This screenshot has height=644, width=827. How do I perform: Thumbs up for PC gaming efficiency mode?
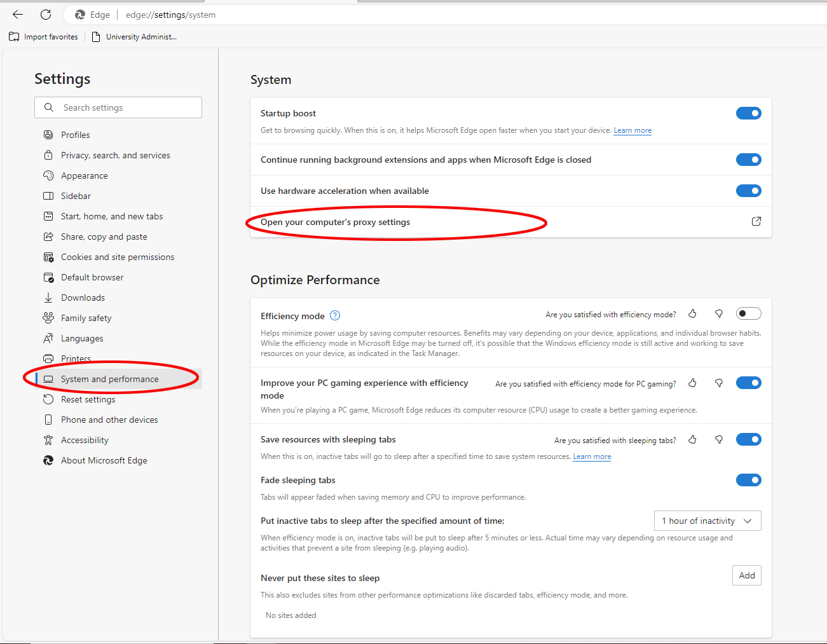pos(692,383)
